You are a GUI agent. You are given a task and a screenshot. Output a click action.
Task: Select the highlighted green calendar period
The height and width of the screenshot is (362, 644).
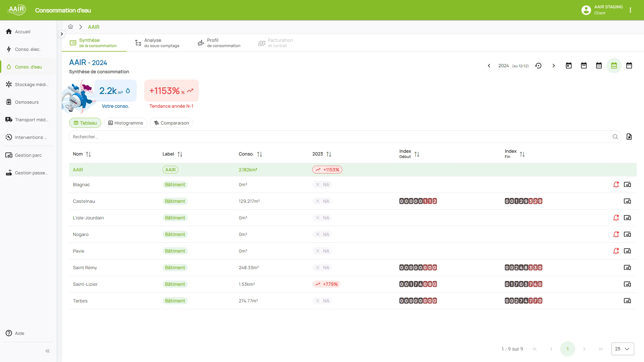614,66
